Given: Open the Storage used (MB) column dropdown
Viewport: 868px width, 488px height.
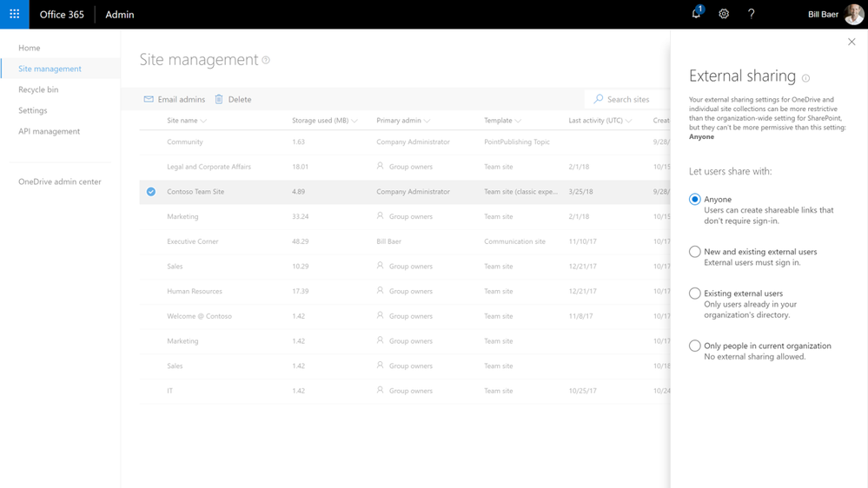Looking at the screenshot, I should (x=354, y=121).
